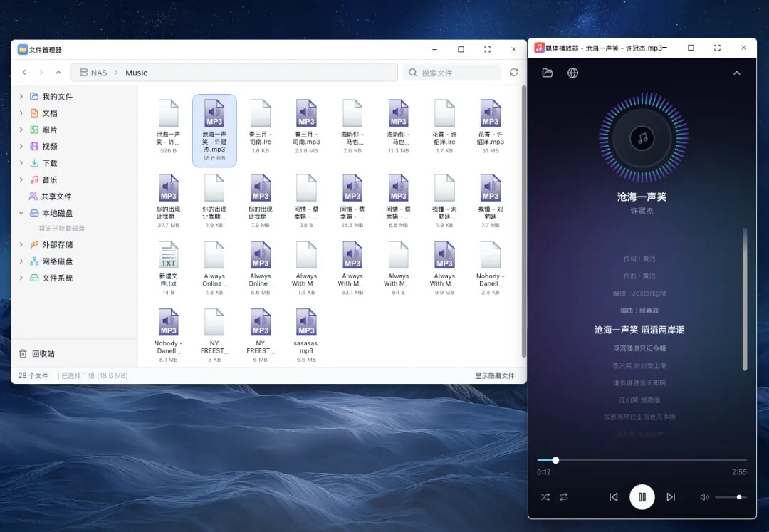Viewport: 769px width, 532px height.
Task: Toggle shuffle playback mode
Action: (x=545, y=497)
